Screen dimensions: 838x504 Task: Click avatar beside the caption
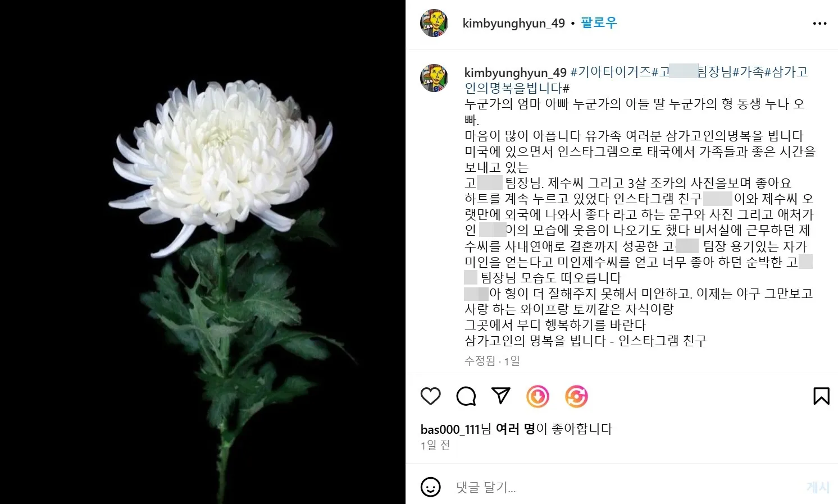point(434,78)
